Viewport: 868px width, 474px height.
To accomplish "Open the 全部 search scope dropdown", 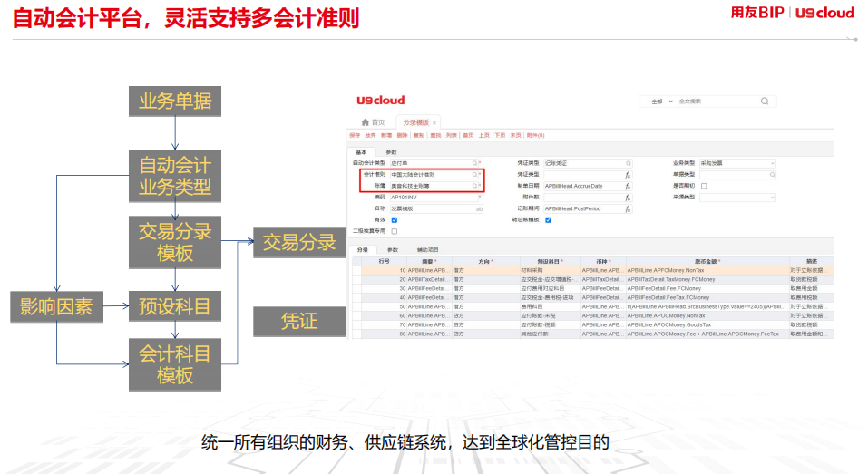I will tap(661, 102).
